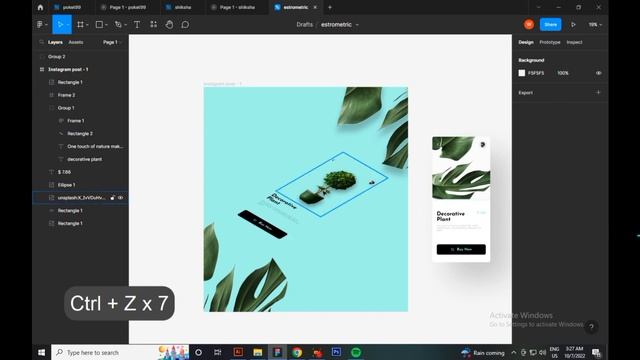The image size is (640, 360).
Task: Click the background color swatch
Action: pos(522,73)
